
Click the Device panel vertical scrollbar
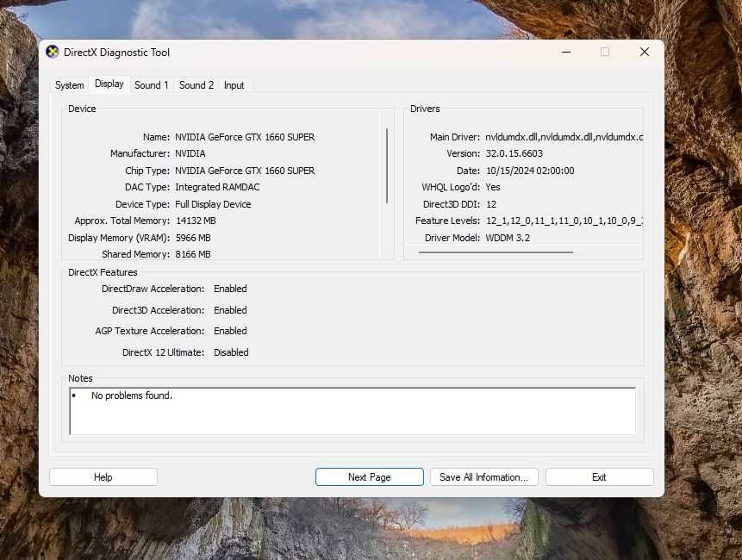(x=387, y=165)
